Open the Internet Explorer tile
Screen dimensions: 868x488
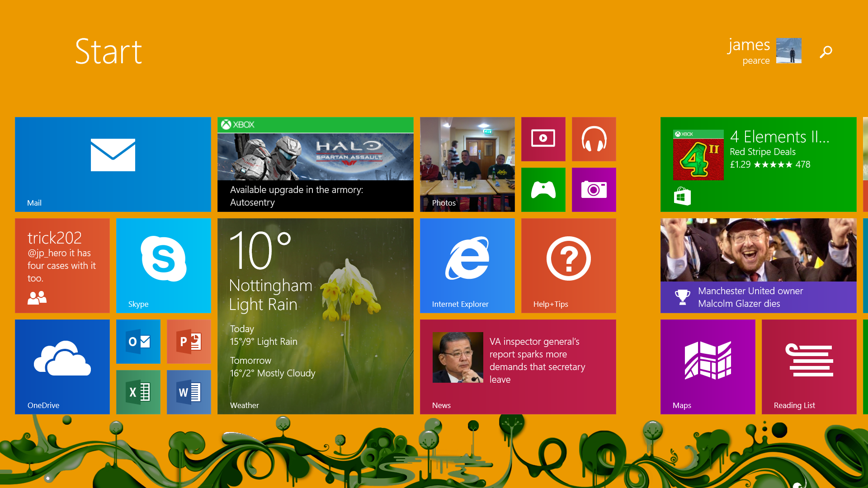click(467, 265)
